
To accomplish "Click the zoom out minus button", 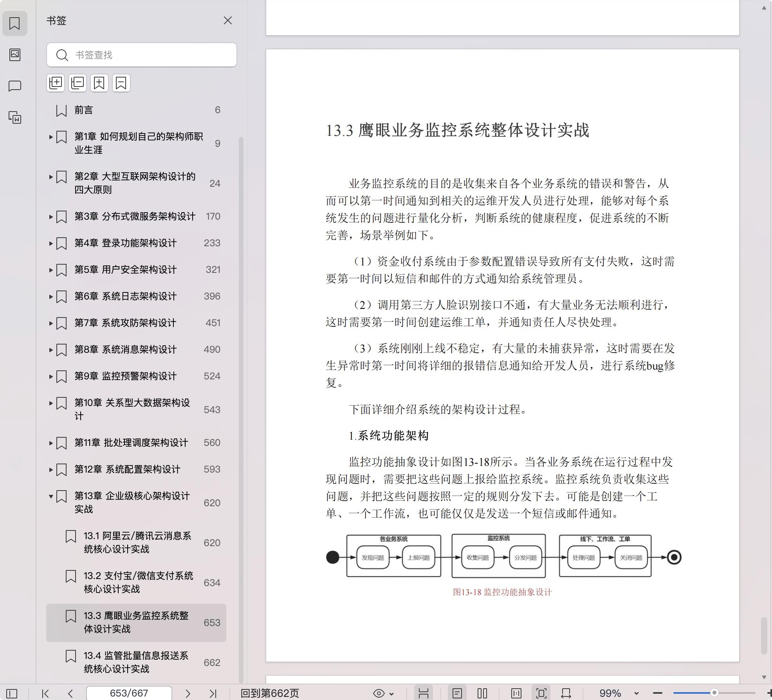I will pyautogui.click(x=658, y=693).
